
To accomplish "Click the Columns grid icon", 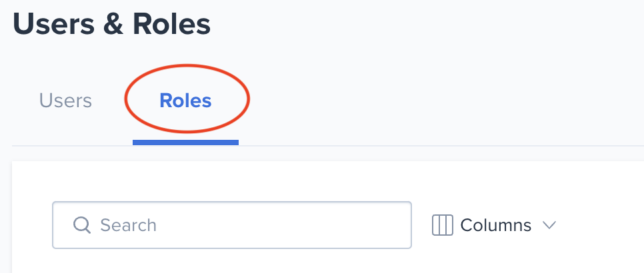I will click(x=443, y=225).
